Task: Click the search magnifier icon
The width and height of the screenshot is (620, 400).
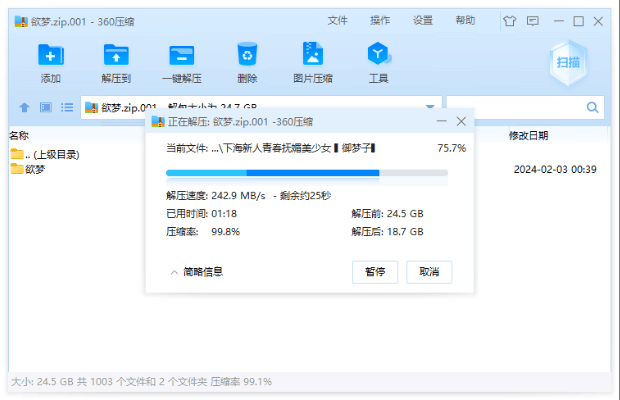Action: [x=592, y=107]
